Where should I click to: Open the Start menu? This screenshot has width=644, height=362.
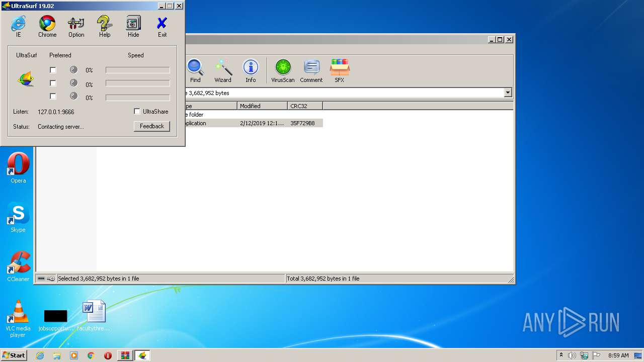[14, 355]
